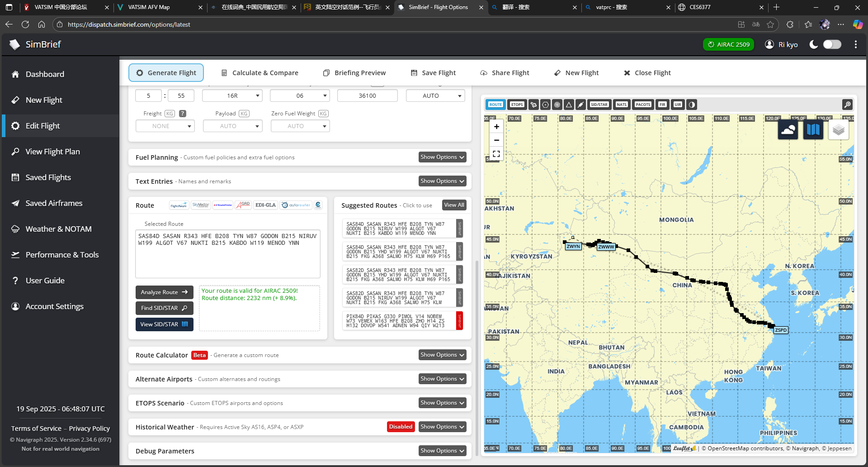Click the map search magnifier icon
The height and width of the screenshot is (467, 868).
tap(847, 105)
